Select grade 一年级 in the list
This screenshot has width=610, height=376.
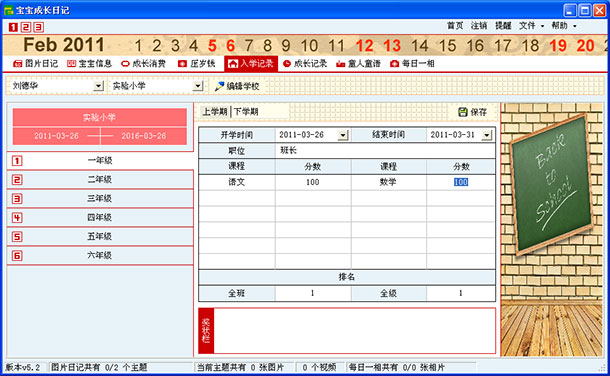(100, 160)
